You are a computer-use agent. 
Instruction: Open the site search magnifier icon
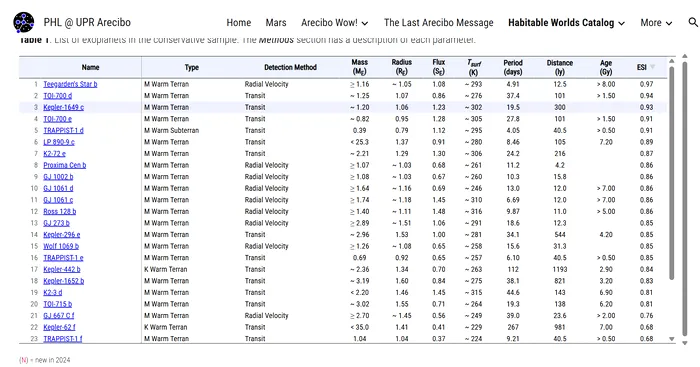click(693, 22)
